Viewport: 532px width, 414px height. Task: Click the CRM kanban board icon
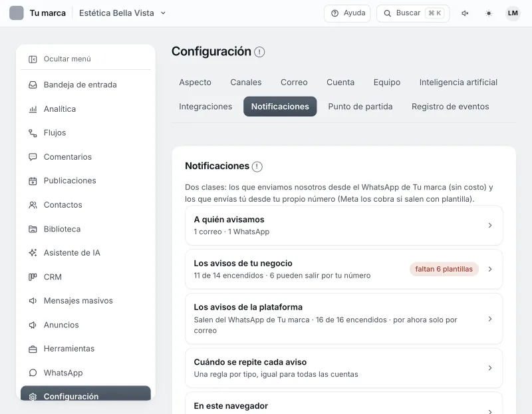[x=33, y=277]
